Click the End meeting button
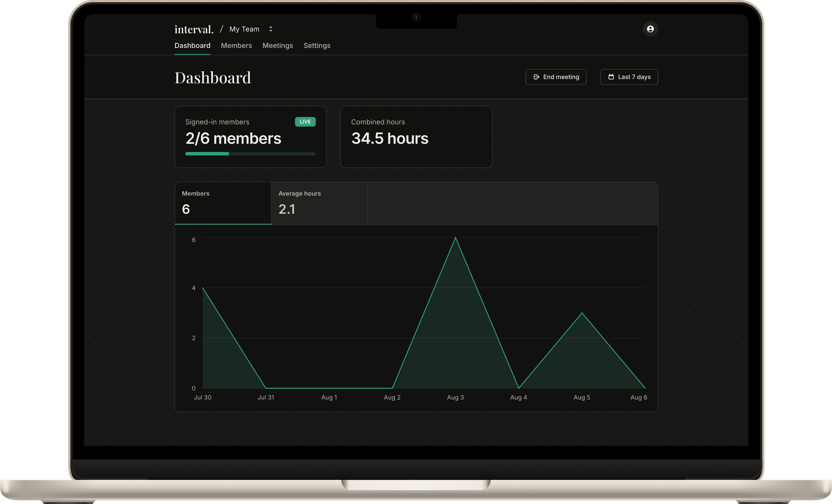This screenshot has height=504, width=832. (x=556, y=77)
